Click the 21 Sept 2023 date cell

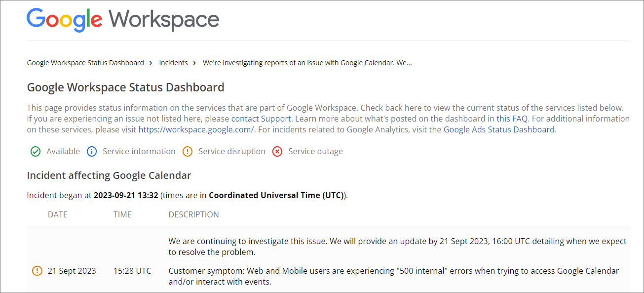(x=72, y=271)
